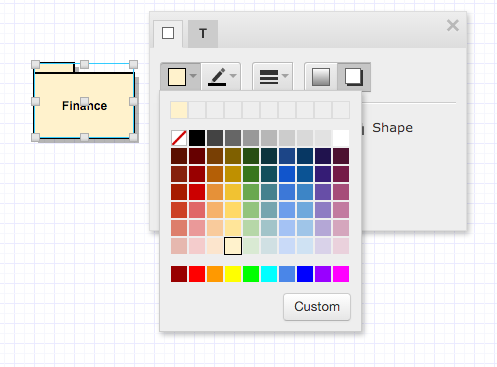The height and width of the screenshot is (367, 497).
Task: Close the properties panel
Action: coord(453,26)
